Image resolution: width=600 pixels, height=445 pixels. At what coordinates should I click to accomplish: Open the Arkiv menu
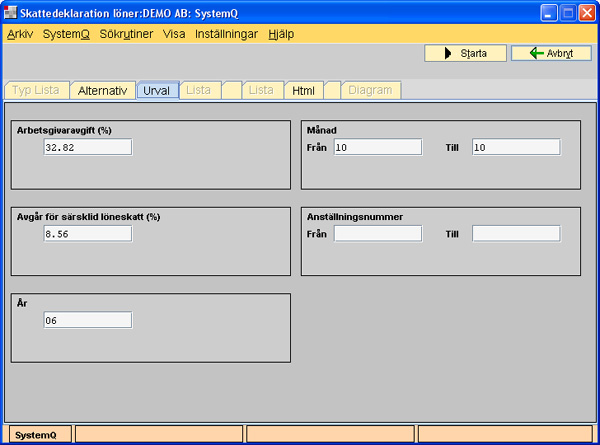20,33
